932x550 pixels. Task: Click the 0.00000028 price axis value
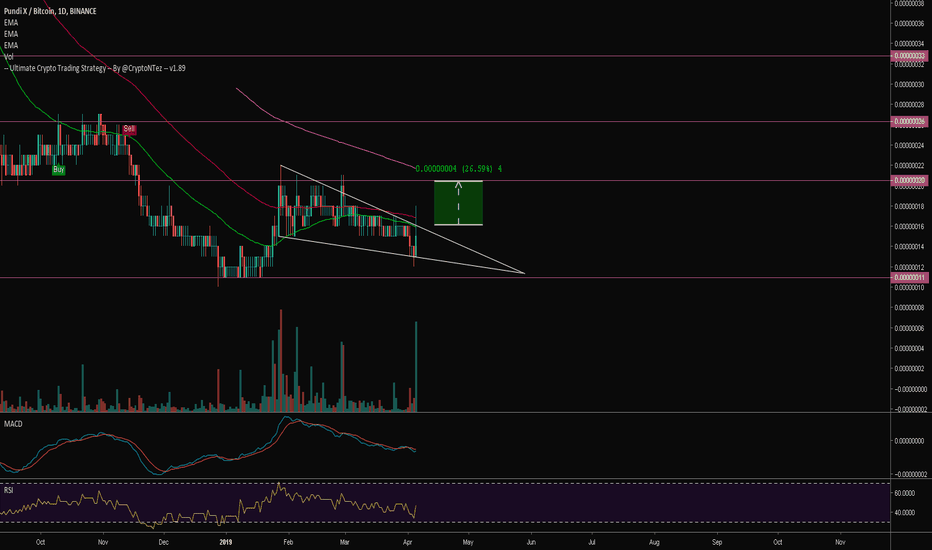click(909, 105)
